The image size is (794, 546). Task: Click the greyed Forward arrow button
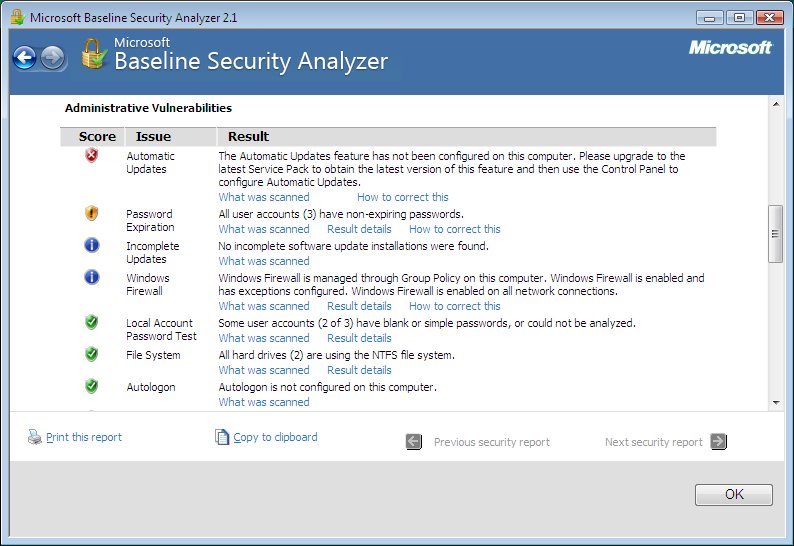tap(53, 58)
